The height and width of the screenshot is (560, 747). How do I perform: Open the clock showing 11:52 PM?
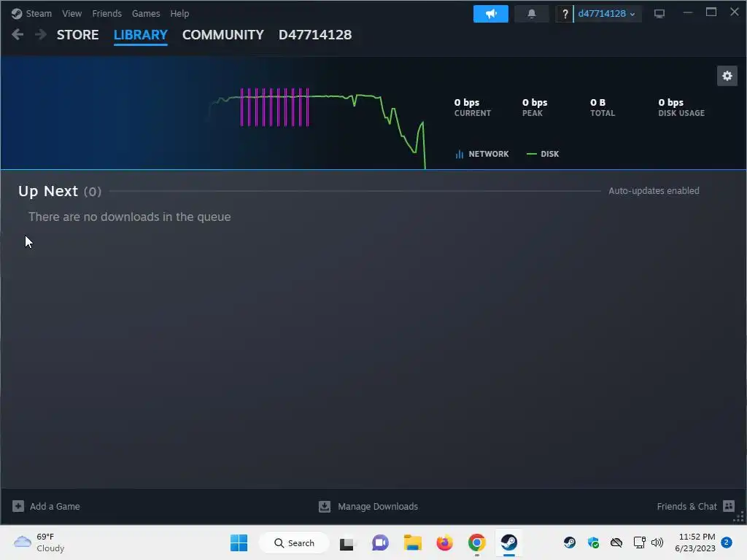[695, 542]
